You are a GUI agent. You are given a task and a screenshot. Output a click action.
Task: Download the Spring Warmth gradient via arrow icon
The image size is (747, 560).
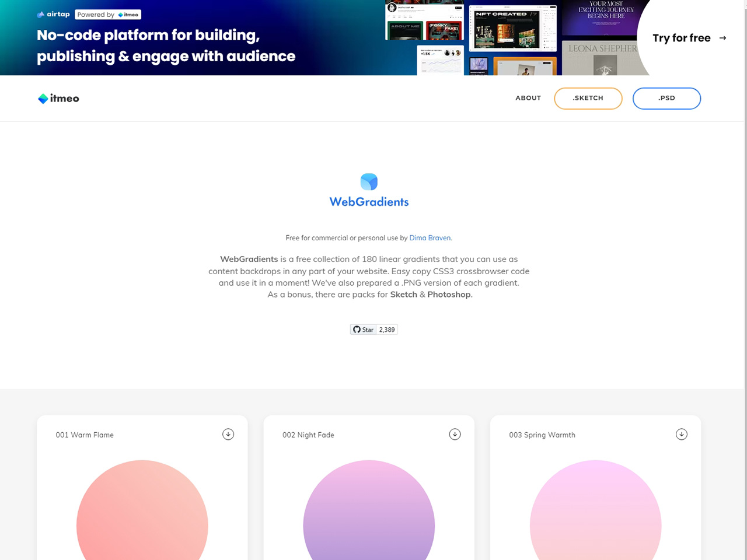(x=681, y=434)
